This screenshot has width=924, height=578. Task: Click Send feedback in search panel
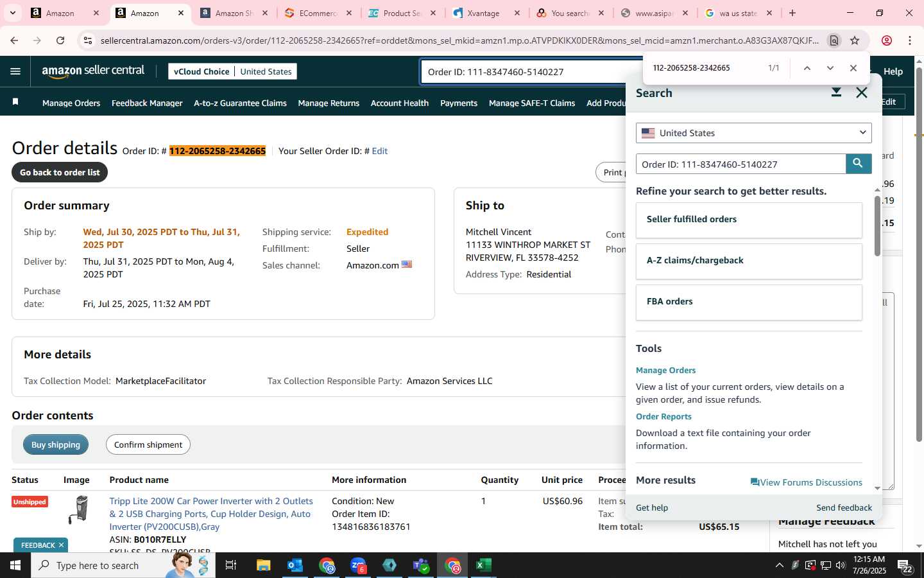coord(844,507)
